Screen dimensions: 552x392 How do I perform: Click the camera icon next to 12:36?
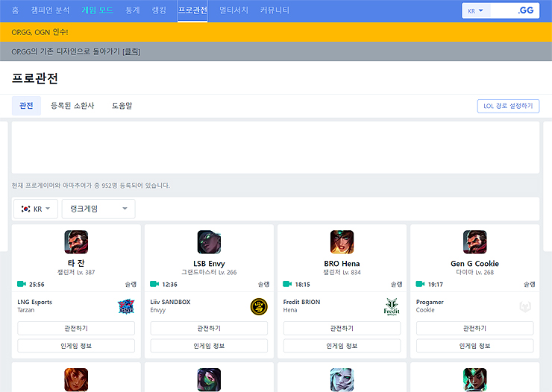(x=154, y=284)
